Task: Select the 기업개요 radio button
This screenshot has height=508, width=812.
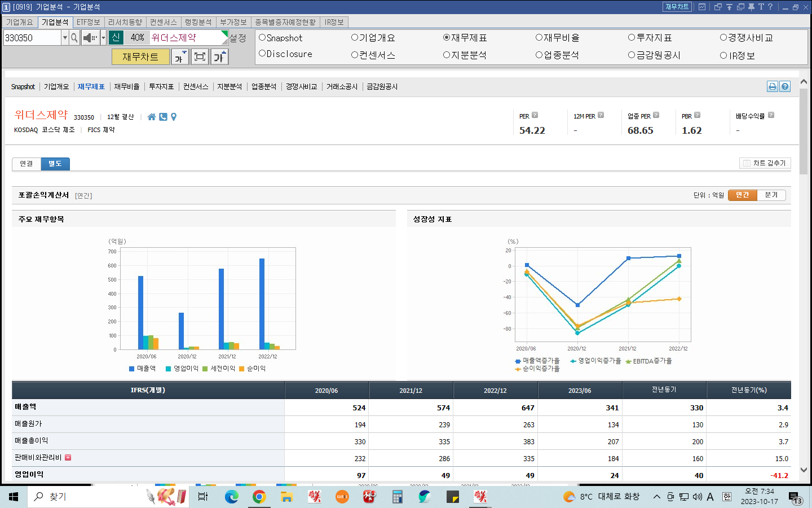Action: (355, 38)
